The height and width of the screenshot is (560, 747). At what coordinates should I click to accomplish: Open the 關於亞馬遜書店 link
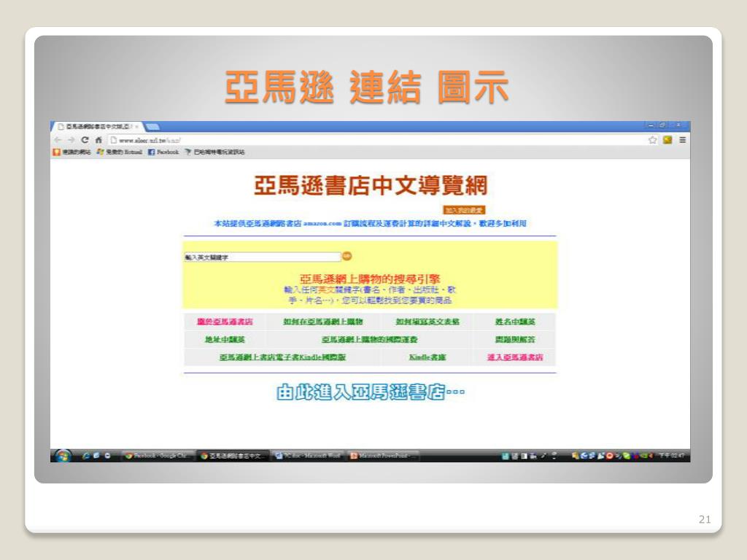(225, 322)
